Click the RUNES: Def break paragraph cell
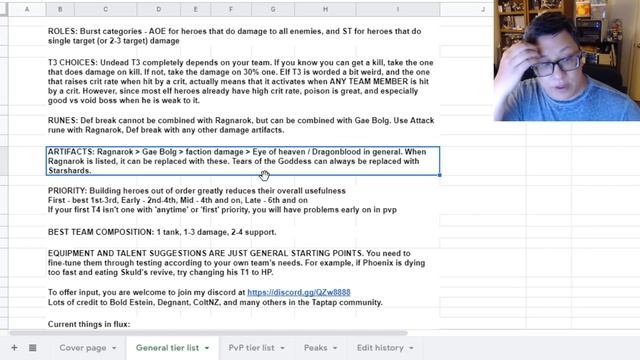Screen dimensions: 640x360 tap(241, 125)
